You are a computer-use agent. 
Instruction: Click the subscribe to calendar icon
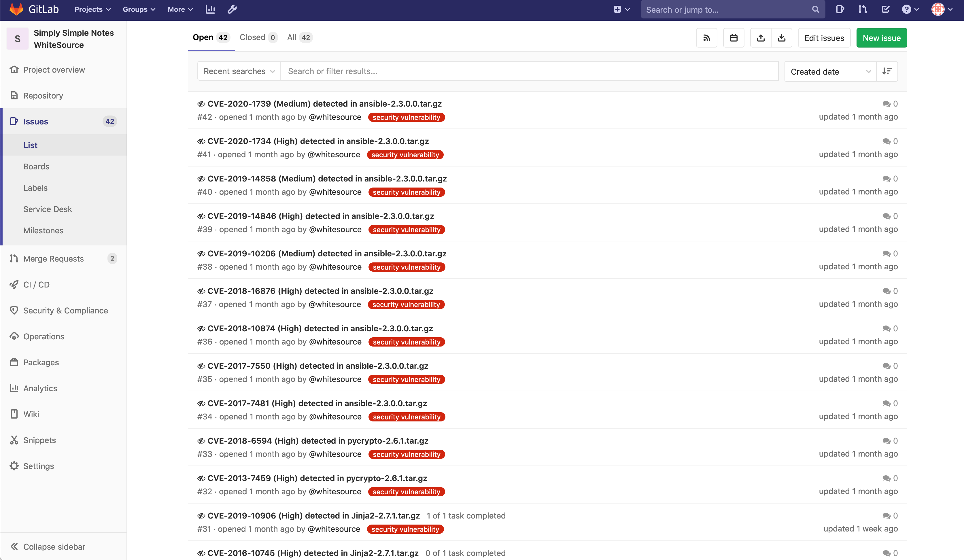pos(733,38)
